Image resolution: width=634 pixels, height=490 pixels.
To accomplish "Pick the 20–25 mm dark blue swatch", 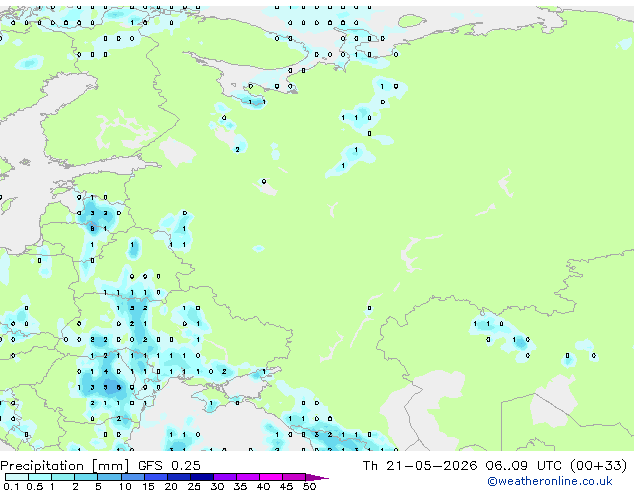I will click(179, 477).
